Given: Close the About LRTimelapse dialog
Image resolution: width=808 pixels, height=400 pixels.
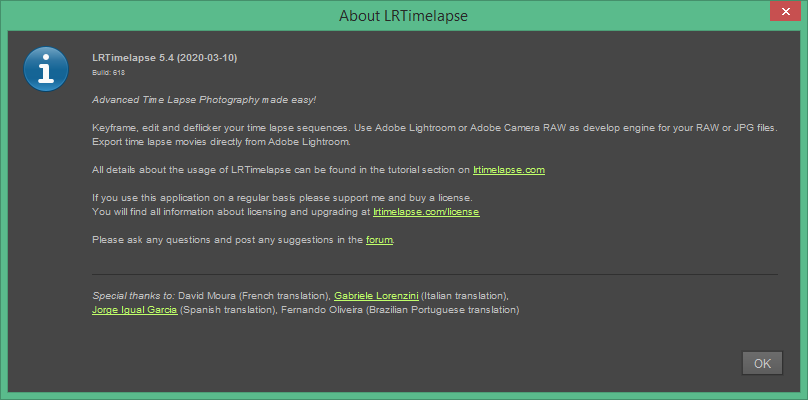Looking at the screenshot, I should [785, 11].
